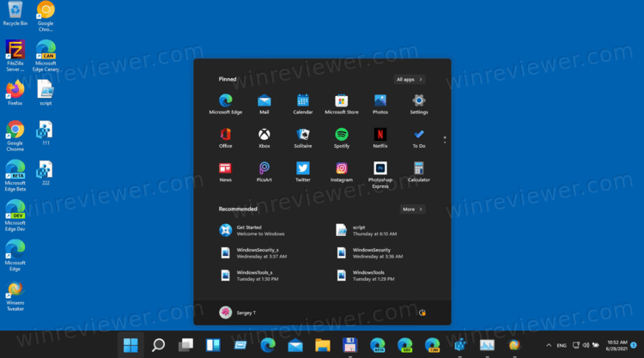Screen dimensions: 644x358
Task: Open Edge Canary on the taskbar
Action: [x=433, y=345]
